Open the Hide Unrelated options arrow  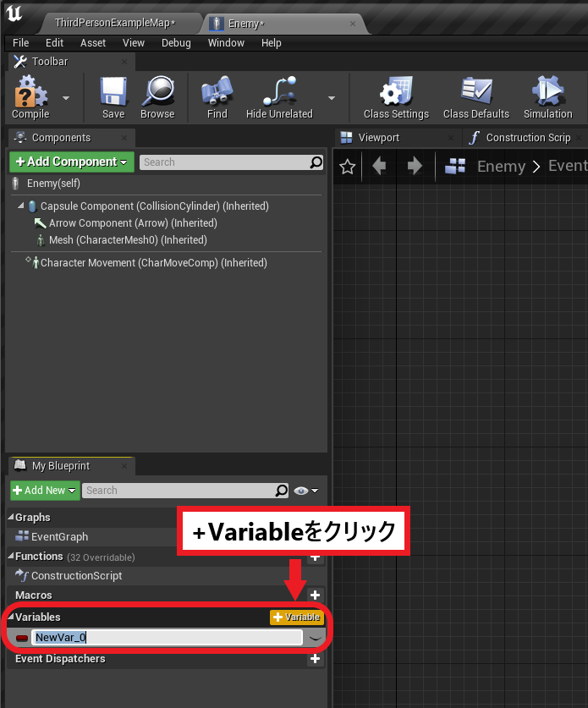[332, 98]
